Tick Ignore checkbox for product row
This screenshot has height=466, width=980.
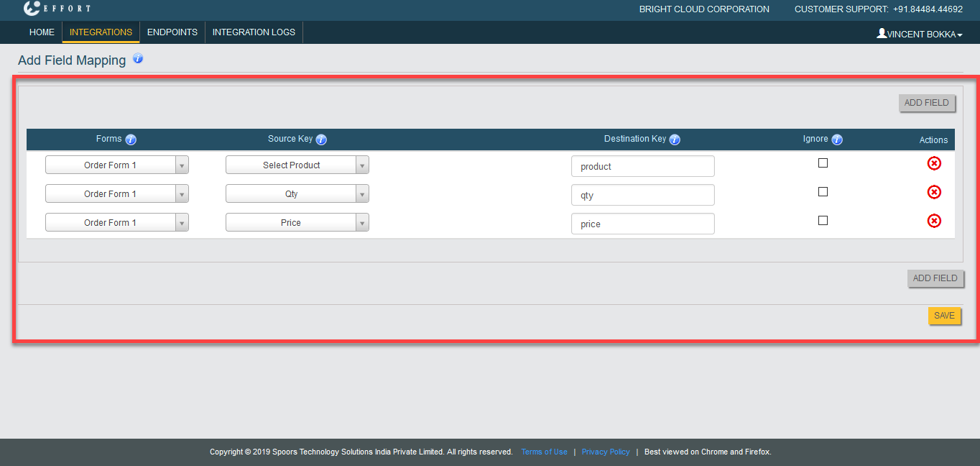tap(823, 163)
